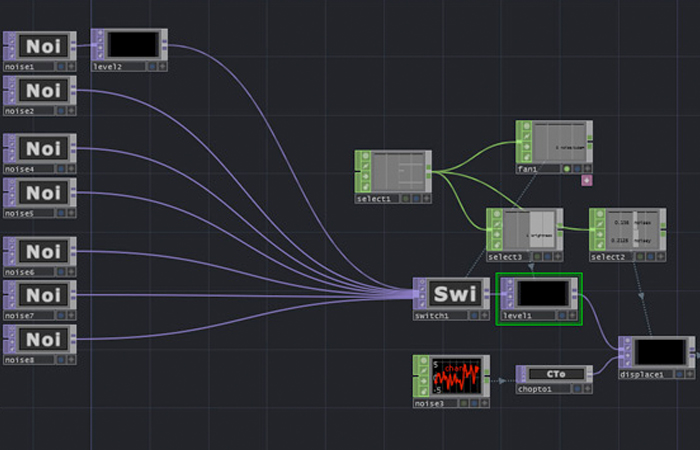Click the right-arrow flag on fan1 node
Screen dimensions: 700x450
coord(526,147)
